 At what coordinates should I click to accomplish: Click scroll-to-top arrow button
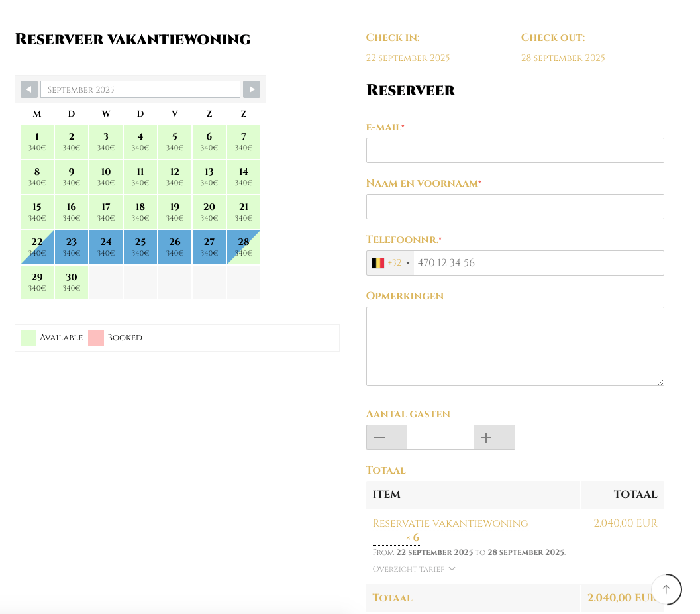point(666,589)
